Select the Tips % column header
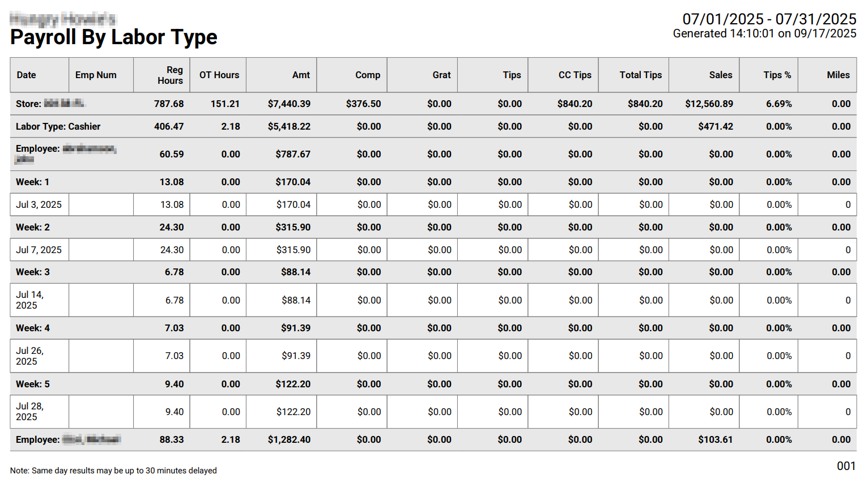The width and height of the screenshot is (868, 483). (769, 75)
